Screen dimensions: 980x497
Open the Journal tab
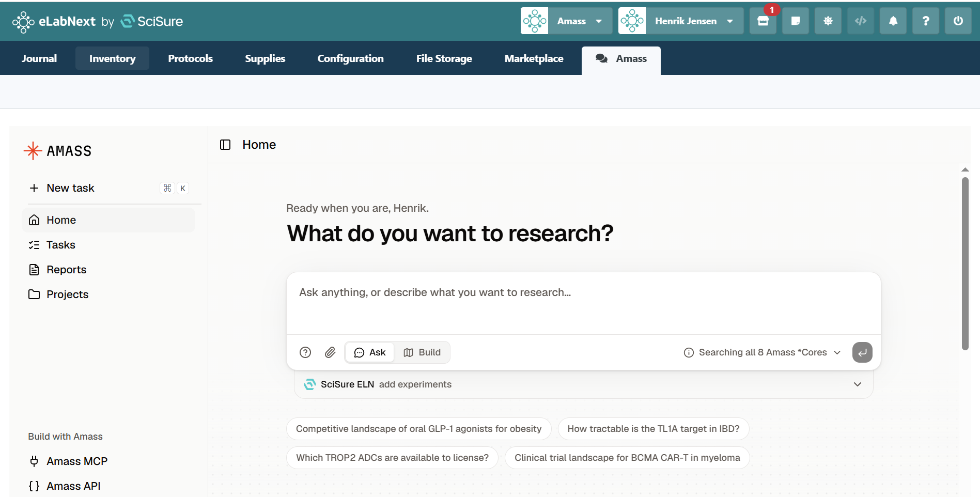tap(39, 58)
